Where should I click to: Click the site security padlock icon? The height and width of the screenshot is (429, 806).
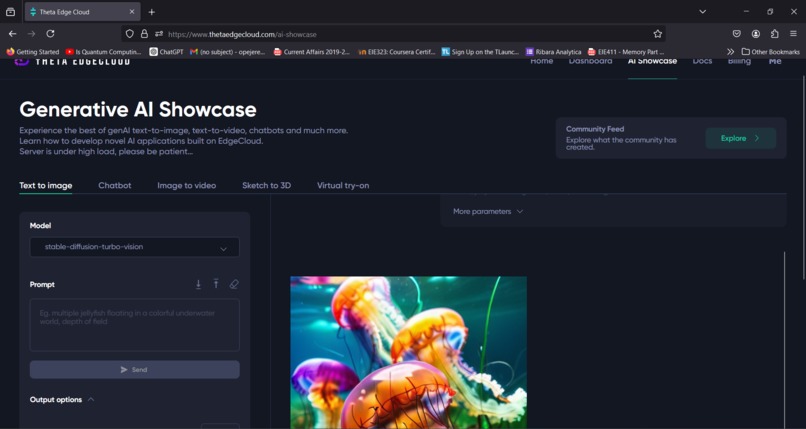click(144, 34)
